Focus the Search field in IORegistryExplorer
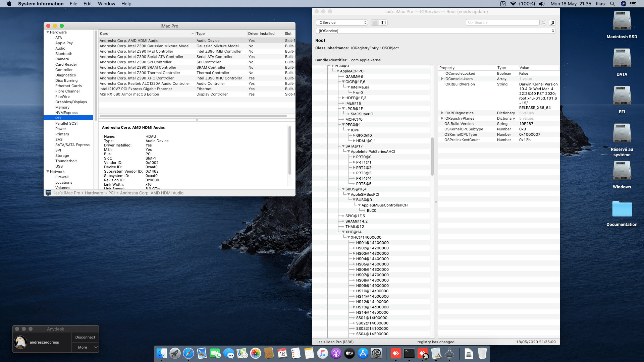644x362 pixels. pyautogui.click(x=502, y=22)
